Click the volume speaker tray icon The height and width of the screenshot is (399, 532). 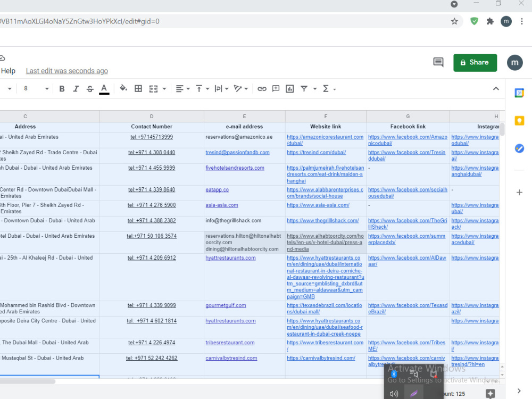click(394, 394)
